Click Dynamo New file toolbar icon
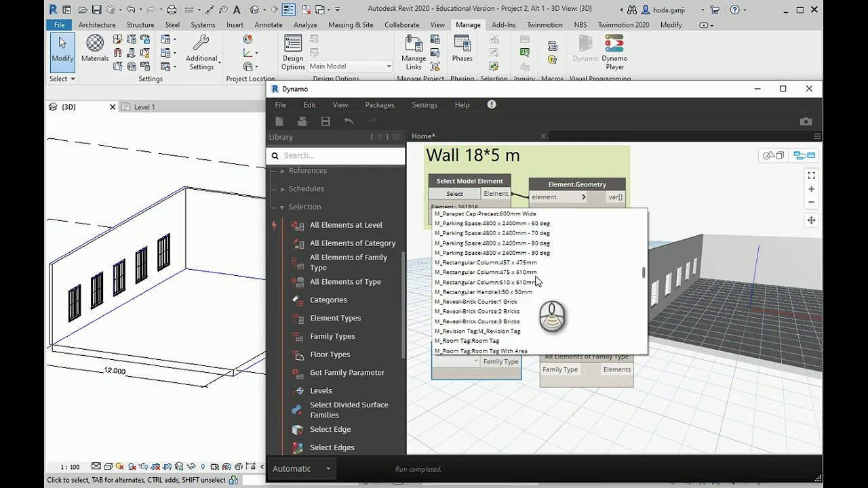868x488 pixels. [279, 121]
